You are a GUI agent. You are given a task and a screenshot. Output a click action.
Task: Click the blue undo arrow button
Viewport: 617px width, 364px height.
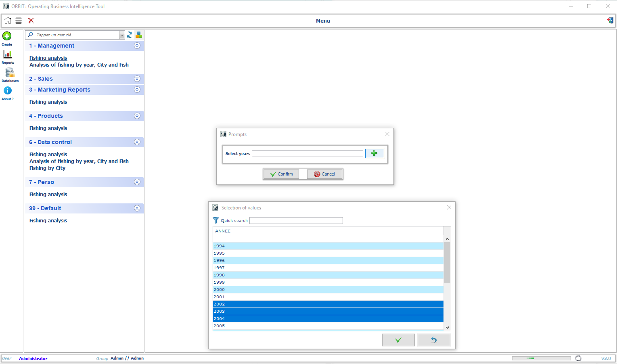tap(434, 340)
